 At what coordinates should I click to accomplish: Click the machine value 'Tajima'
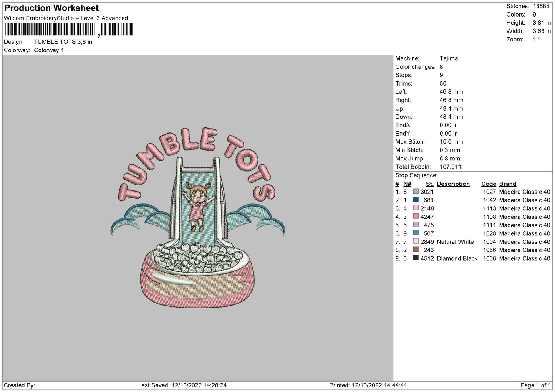point(449,58)
